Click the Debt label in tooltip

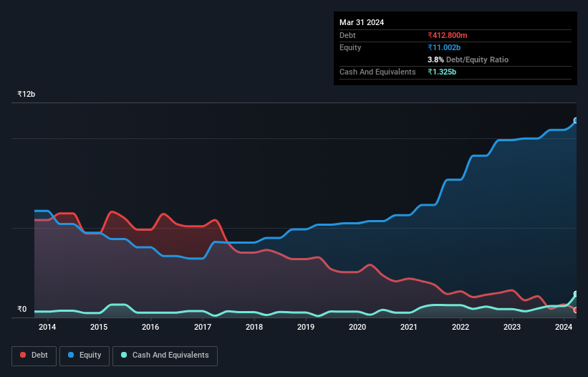point(347,35)
